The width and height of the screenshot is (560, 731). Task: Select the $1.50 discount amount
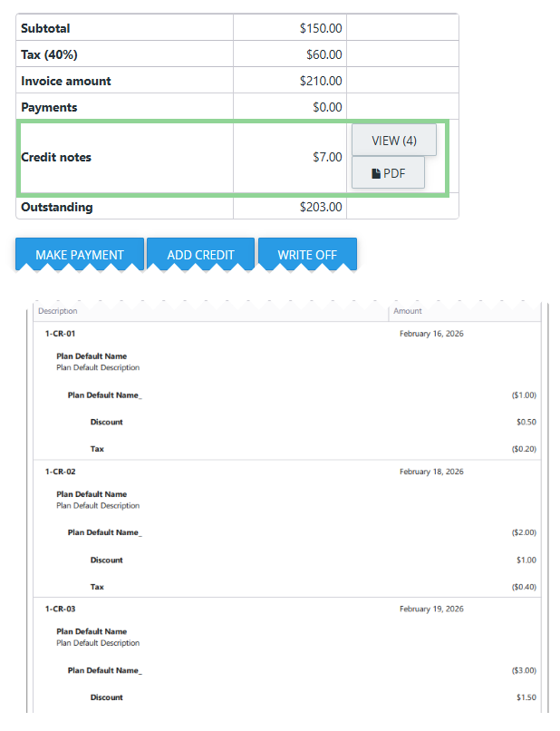tap(526, 697)
